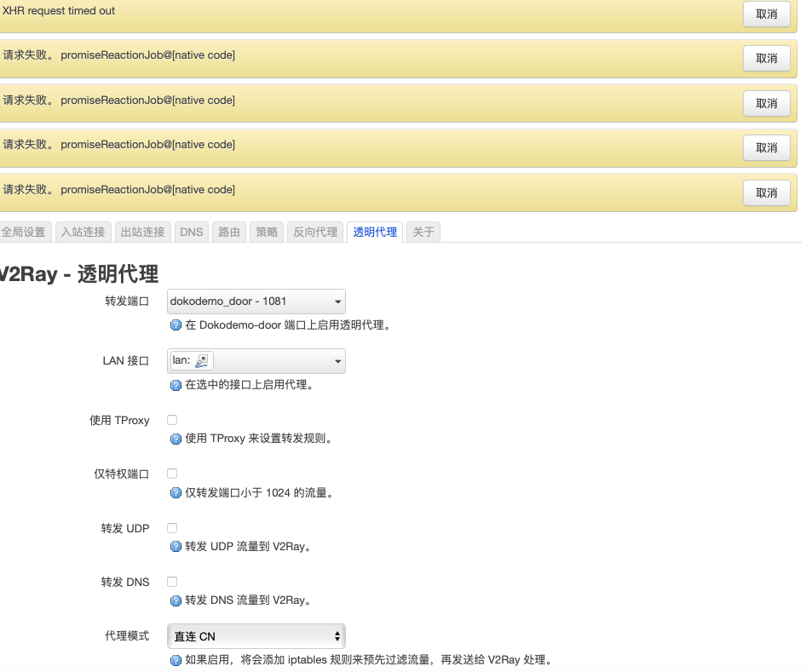Expand the LAN 接口 dropdown
Viewport: 806px width, 672px height.
coord(256,361)
